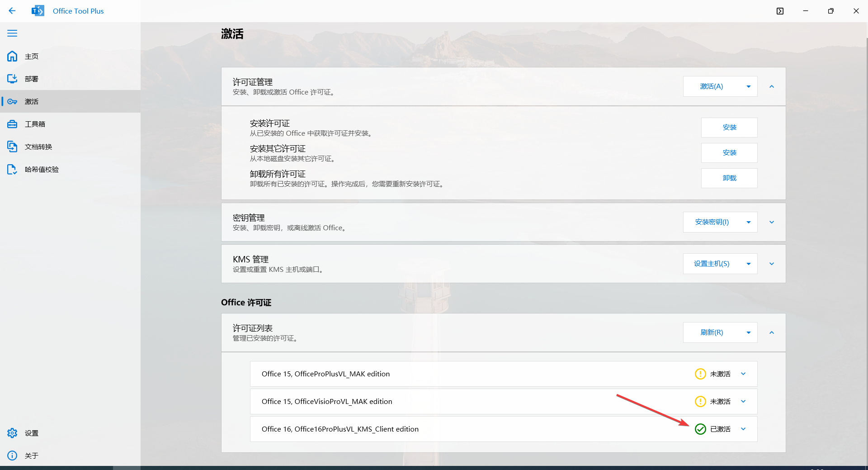
Task: Click the 许可证管理 heading
Action: [253, 82]
